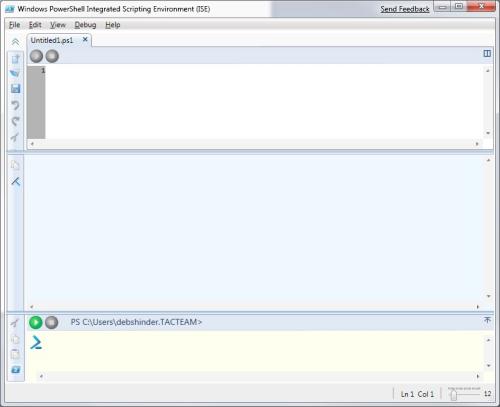Toggle script pane layout icon at right
The width and height of the screenshot is (500, 407).
coord(487,53)
